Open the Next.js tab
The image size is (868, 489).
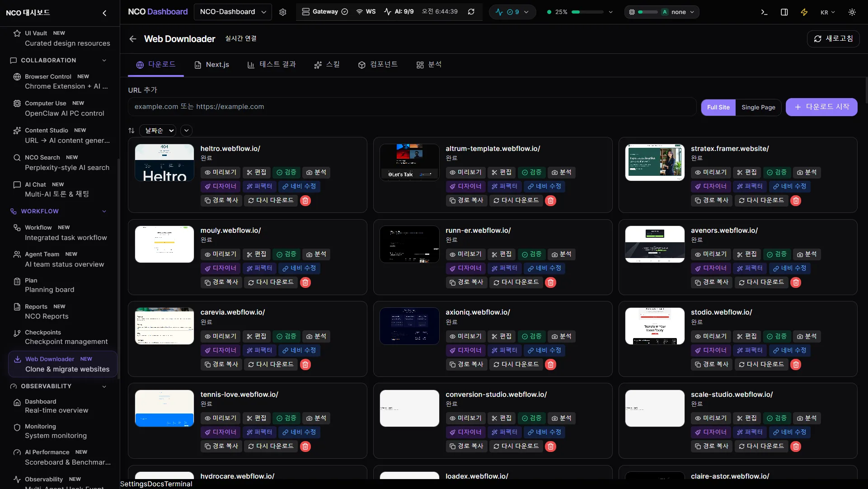tap(211, 65)
